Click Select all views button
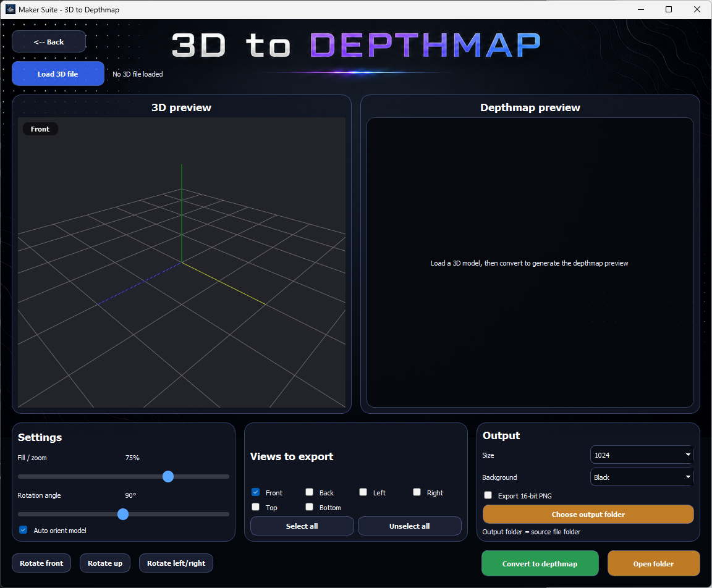Screen dimensions: 712x588 (x=302, y=526)
